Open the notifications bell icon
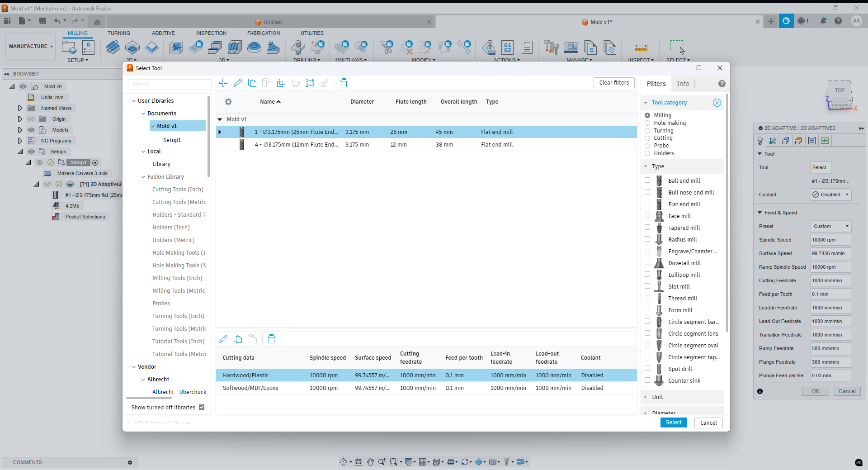This screenshot has height=470, width=868. (x=823, y=21)
